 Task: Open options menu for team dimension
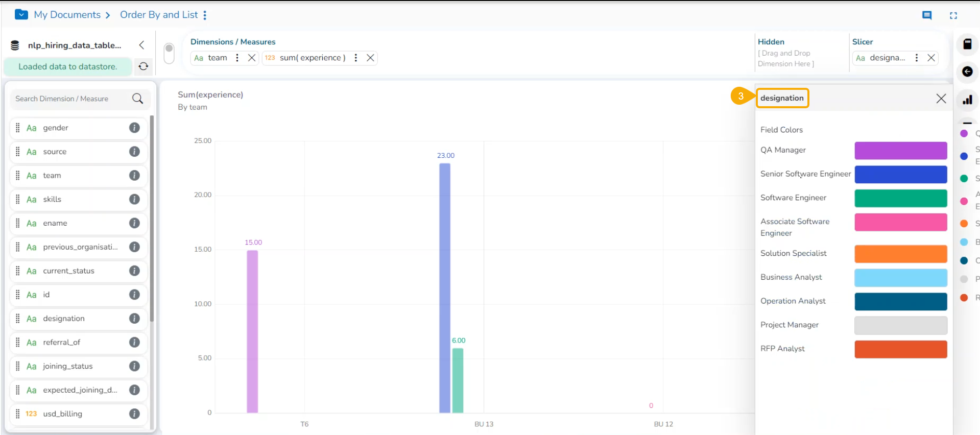(237, 58)
